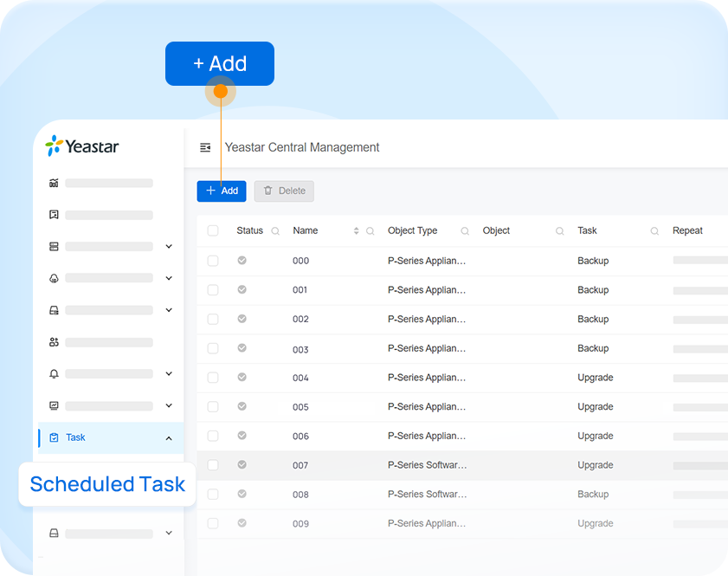Check the checkbox for the highlighted row 007
The image size is (728, 576).
213,465
